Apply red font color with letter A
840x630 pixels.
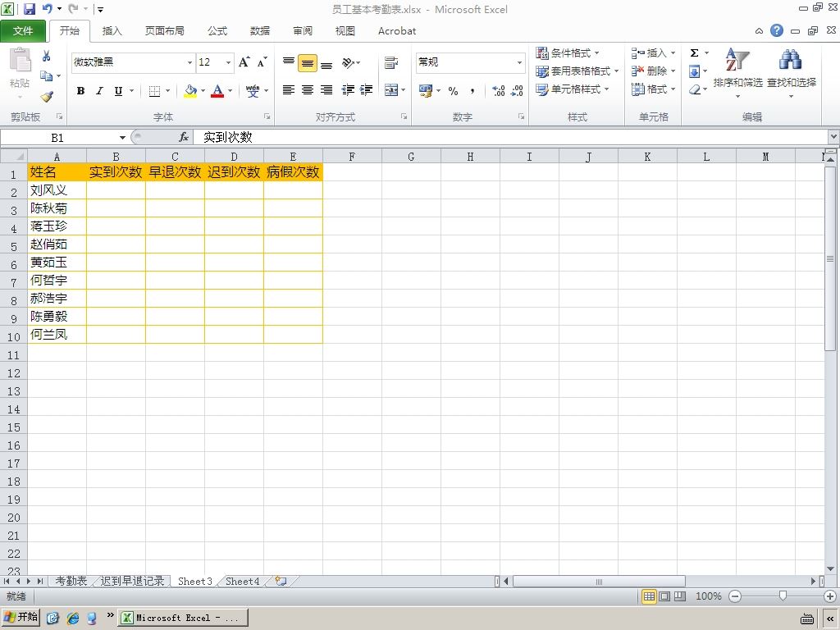217,91
